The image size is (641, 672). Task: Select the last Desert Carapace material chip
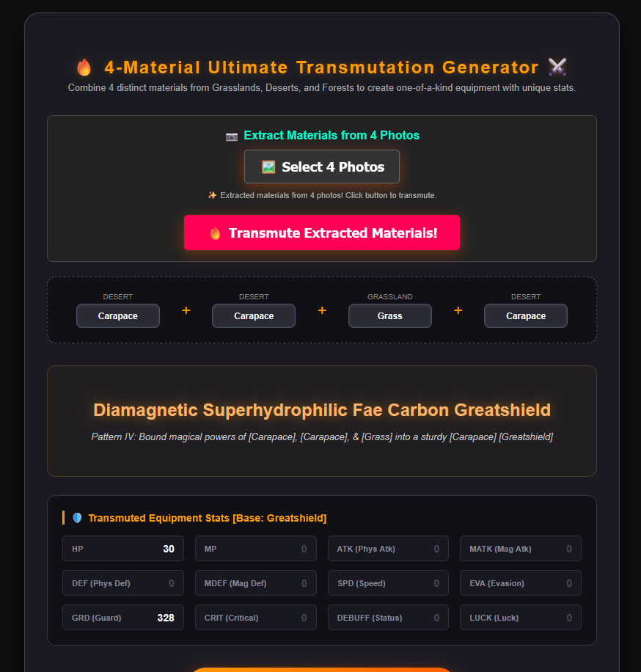526,316
